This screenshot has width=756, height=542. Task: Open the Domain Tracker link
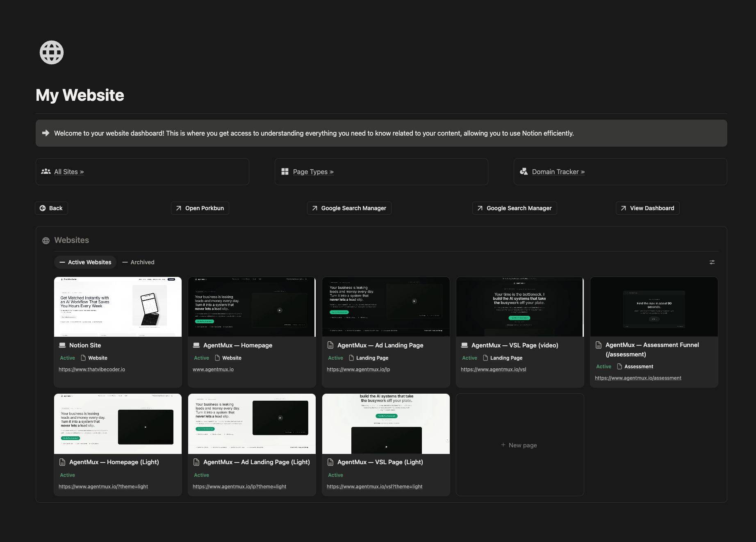tap(558, 172)
